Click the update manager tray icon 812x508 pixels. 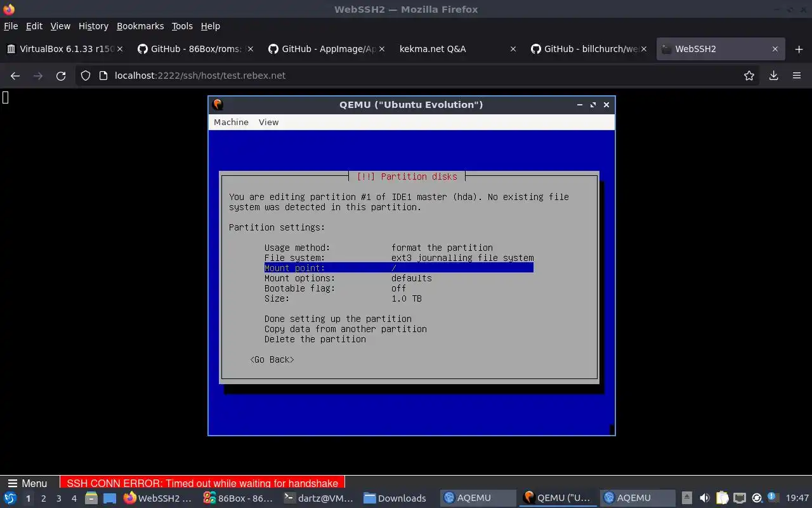point(756,498)
